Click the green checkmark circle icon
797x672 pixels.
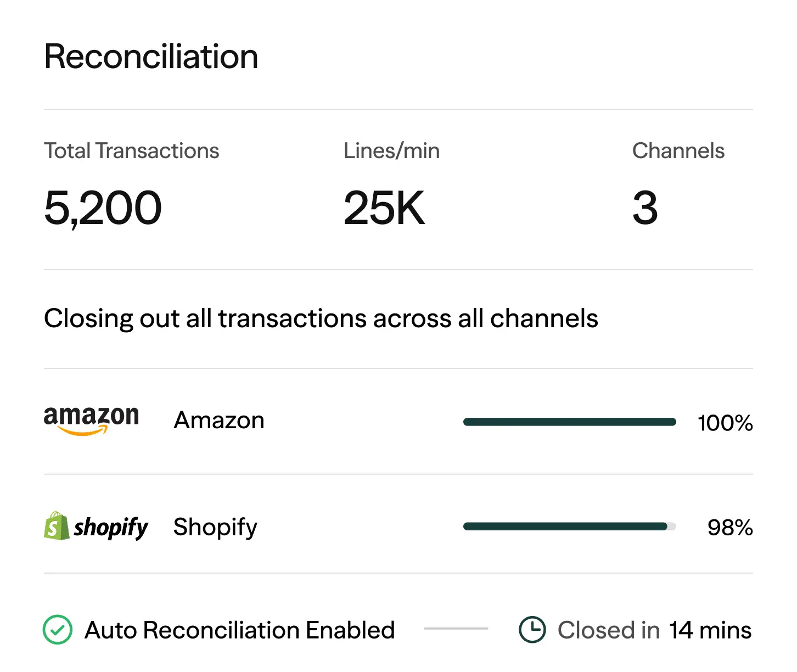tap(58, 630)
